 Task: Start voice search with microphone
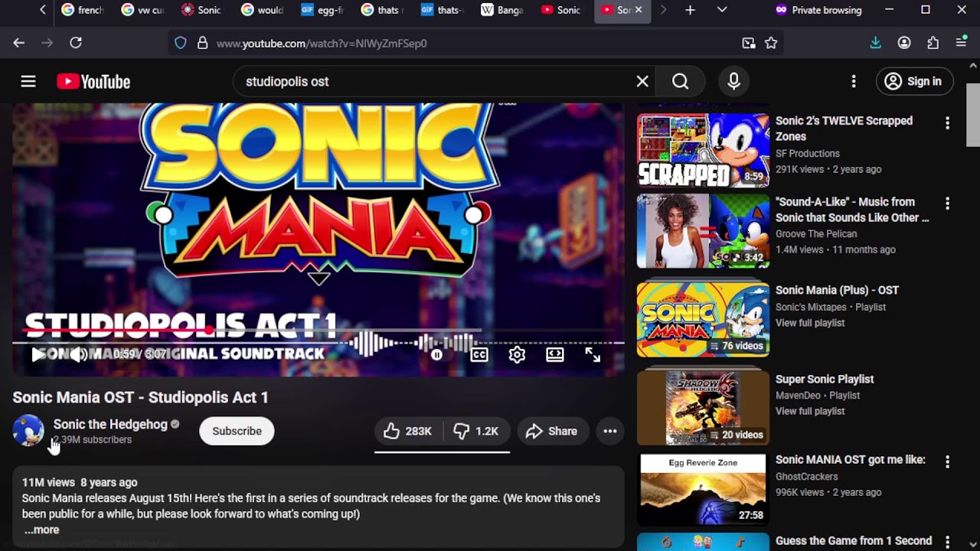pos(733,81)
